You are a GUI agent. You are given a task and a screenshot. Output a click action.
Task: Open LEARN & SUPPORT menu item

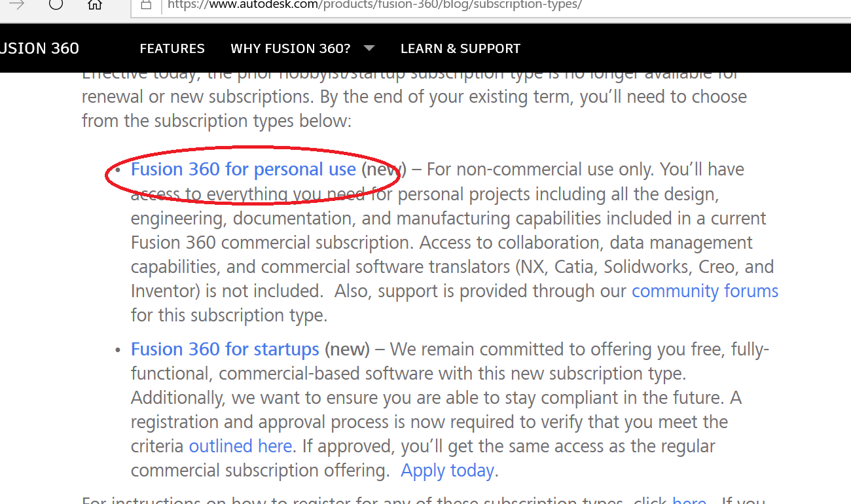point(460,48)
